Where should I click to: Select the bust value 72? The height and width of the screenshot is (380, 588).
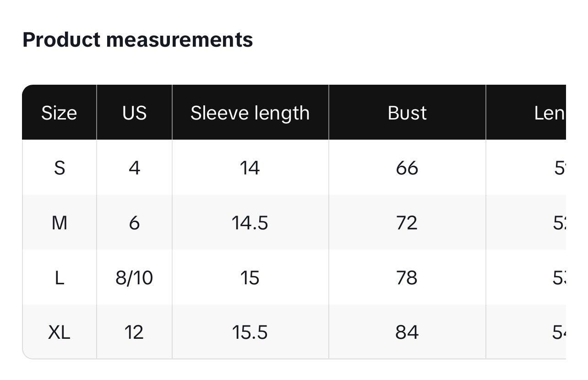tap(407, 223)
